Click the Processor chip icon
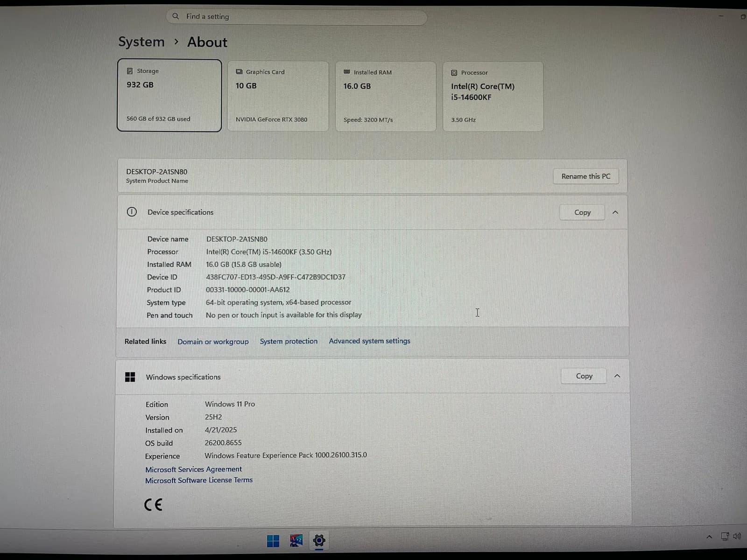 click(454, 73)
